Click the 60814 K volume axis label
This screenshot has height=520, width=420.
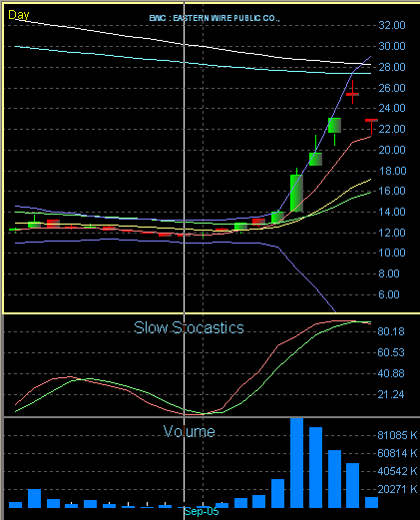point(397,453)
